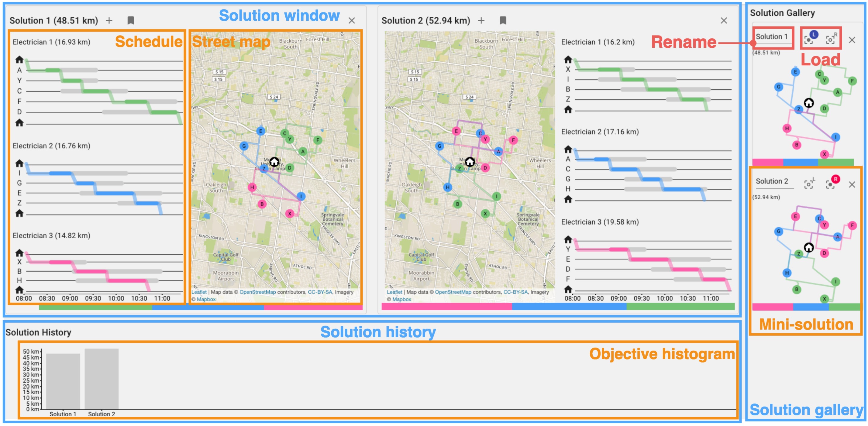
Task: Remove Solution 2 from the Solution Gallery
Action: click(x=852, y=184)
